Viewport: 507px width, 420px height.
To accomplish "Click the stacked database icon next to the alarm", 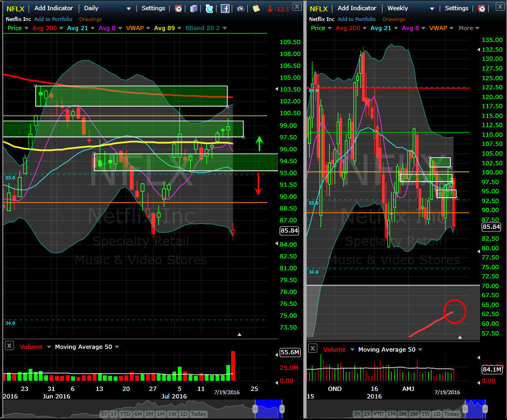I will pyautogui.click(x=194, y=9).
